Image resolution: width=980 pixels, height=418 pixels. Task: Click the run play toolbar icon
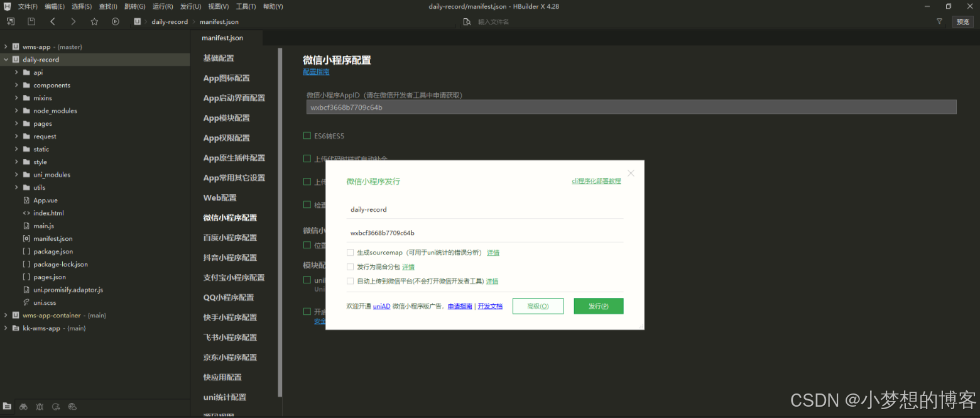pos(116,21)
